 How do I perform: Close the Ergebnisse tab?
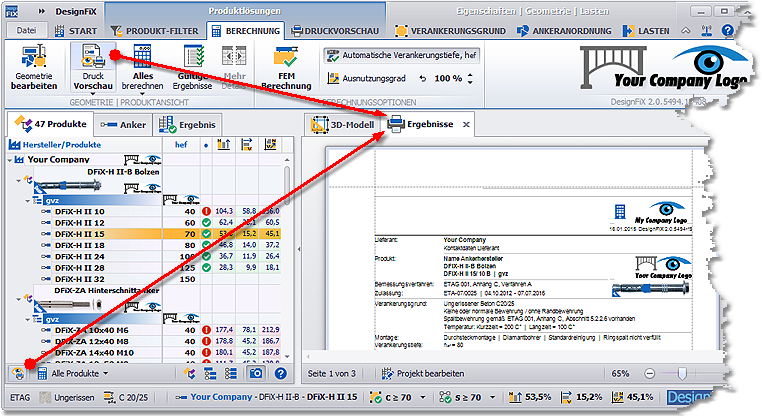466,124
